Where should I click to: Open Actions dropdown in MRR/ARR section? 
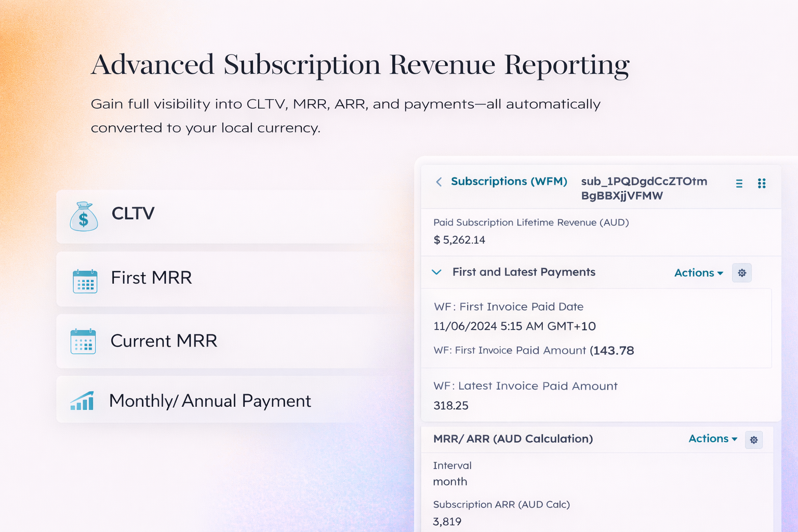point(713,439)
